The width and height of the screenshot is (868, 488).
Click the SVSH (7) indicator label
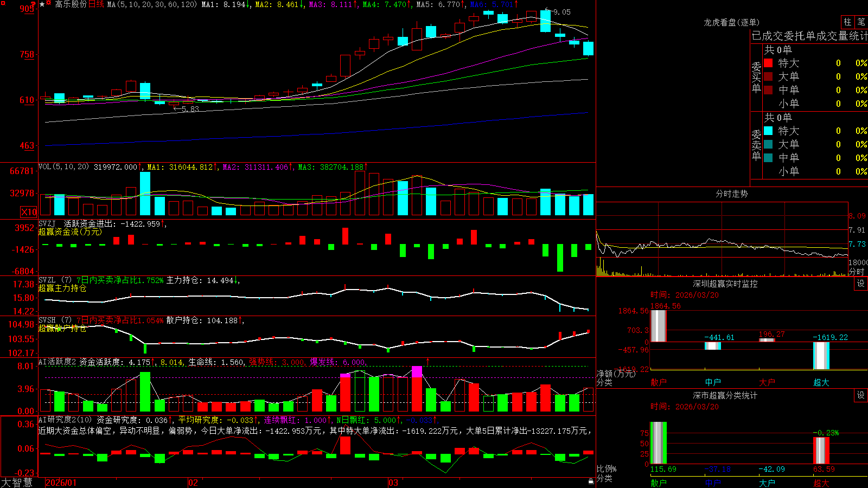(55, 320)
